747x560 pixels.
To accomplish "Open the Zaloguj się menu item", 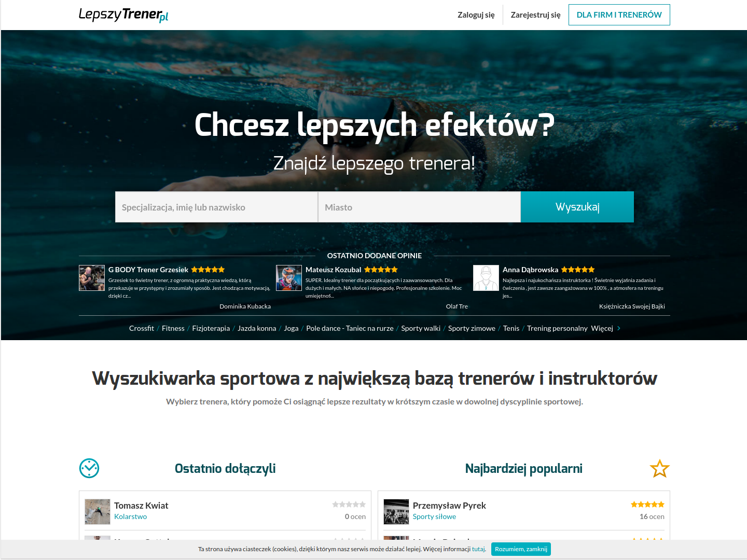I will (476, 15).
